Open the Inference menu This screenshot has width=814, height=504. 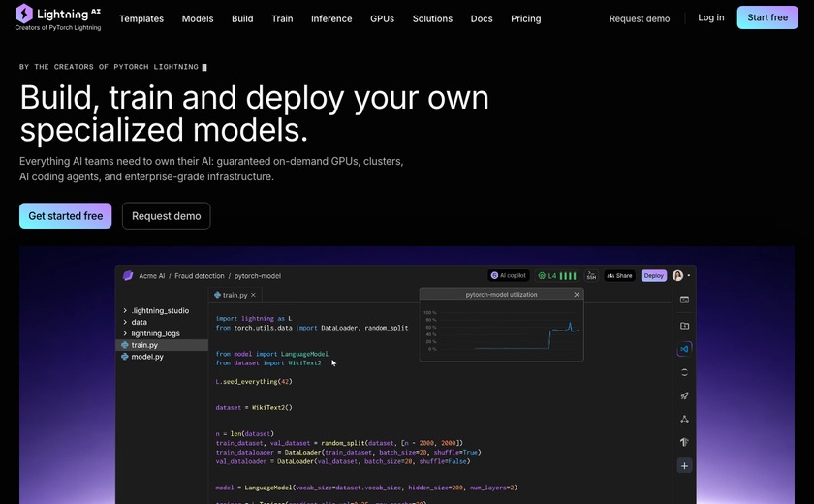tap(331, 18)
